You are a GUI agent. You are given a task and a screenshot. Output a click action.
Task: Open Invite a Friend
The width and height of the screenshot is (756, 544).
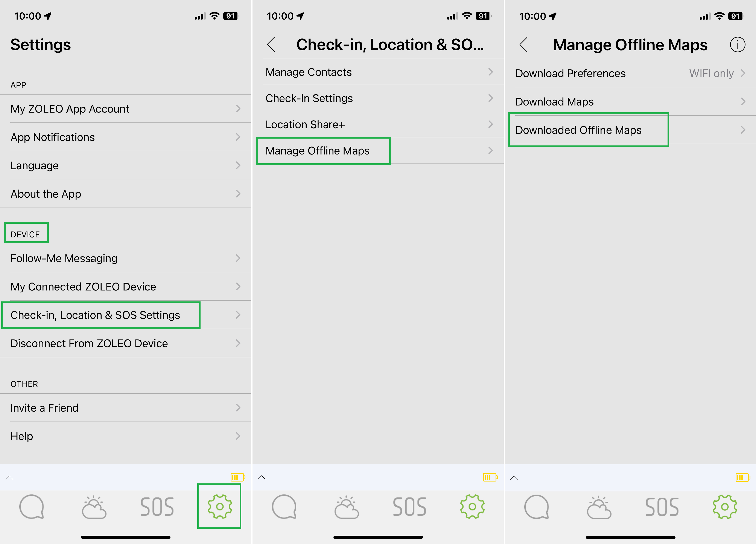[126, 408]
